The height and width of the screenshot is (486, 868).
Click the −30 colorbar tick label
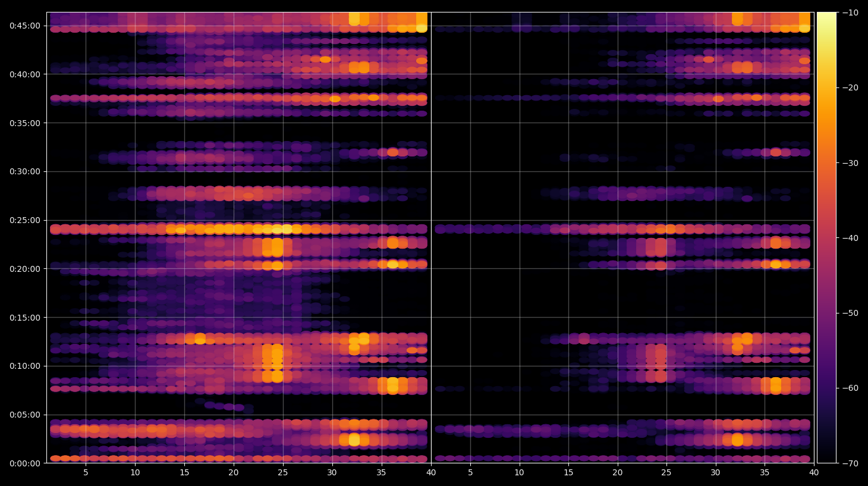[x=850, y=163]
